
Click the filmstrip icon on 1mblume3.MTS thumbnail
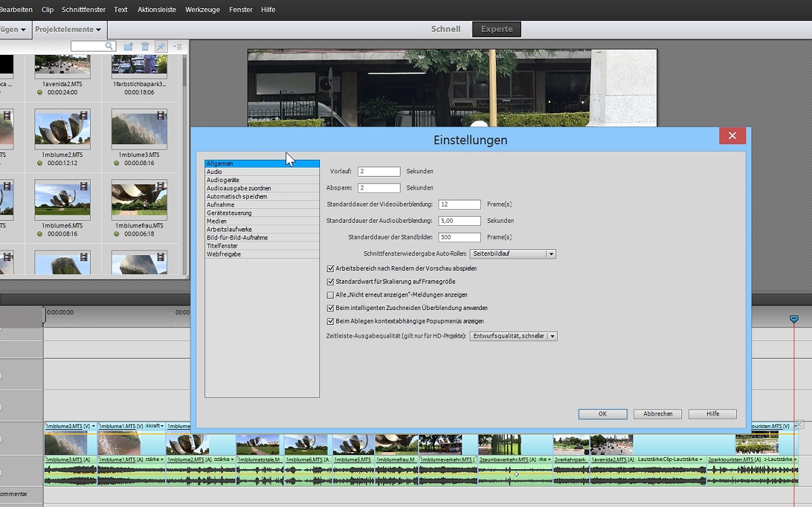(x=160, y=115)
